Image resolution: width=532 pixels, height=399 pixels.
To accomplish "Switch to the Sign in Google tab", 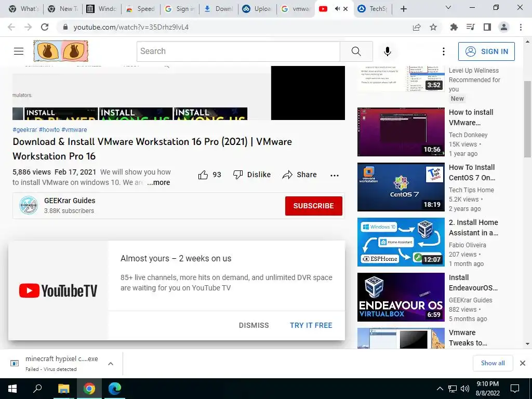I will [x=179, y=9].
